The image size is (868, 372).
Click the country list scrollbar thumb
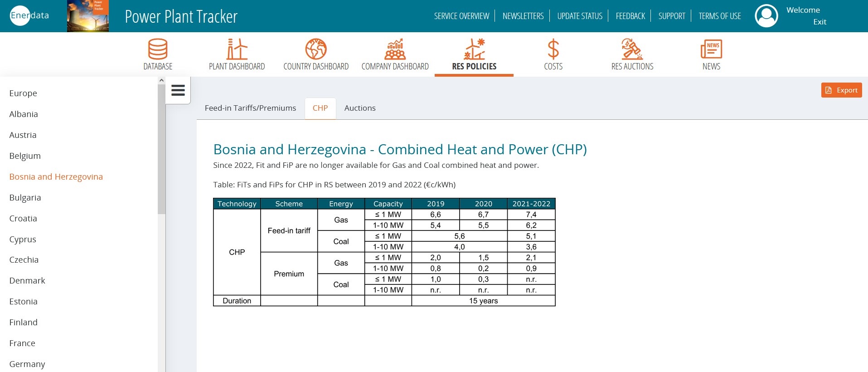point(161,149)
